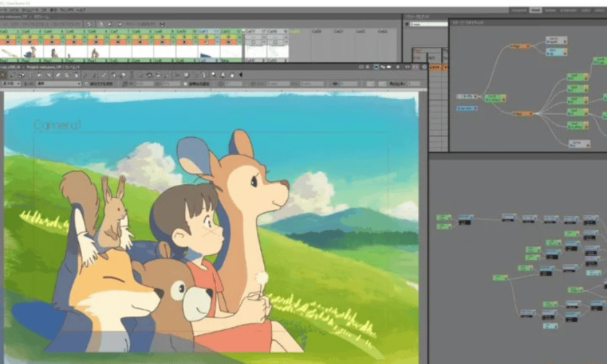Click the Camera1 label in the viewer
Screen dimensions: 607x364
(58, 125)
